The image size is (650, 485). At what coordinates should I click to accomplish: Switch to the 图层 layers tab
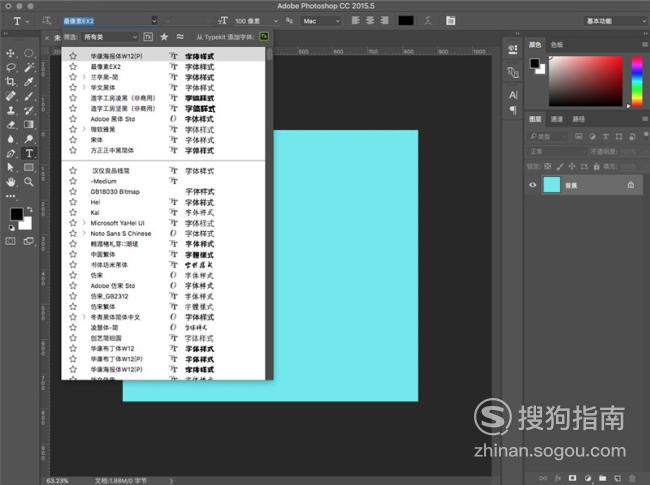535,119
